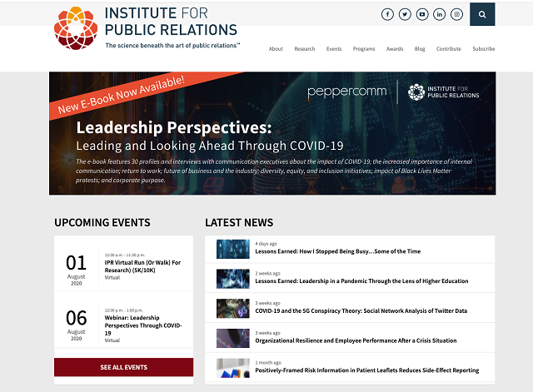Click the 5G conspiracy article thumbnail
Viewport: 533px width, 392px height.
233,309
